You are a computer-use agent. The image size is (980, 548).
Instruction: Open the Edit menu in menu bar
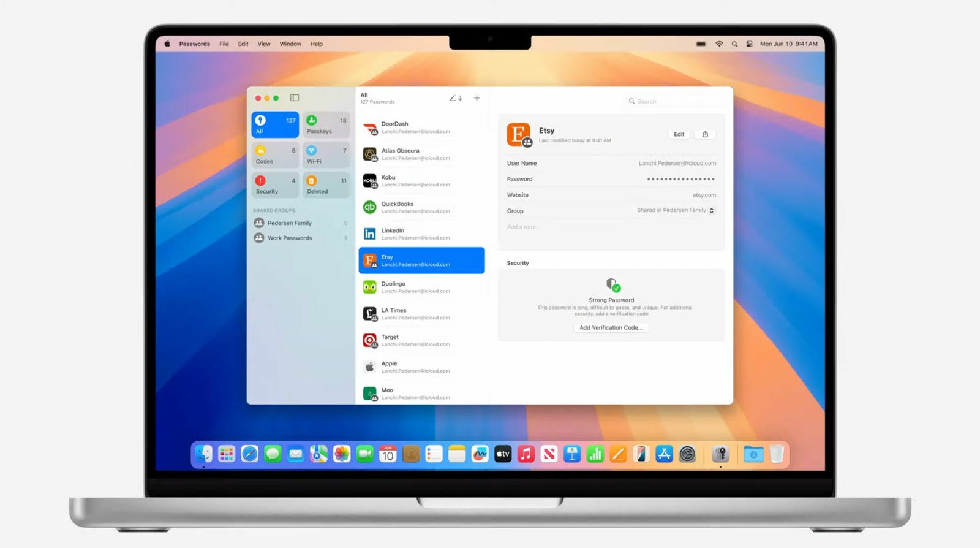coord(243,44)
